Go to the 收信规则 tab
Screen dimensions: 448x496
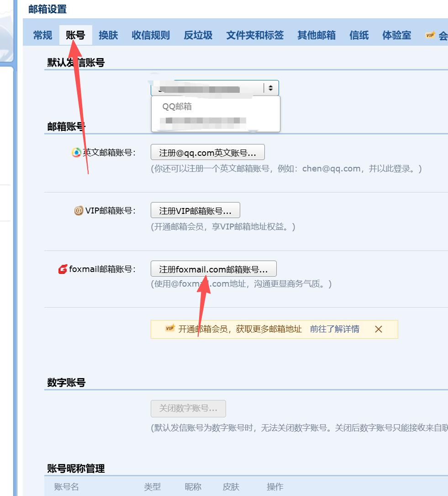click(151, 35)
